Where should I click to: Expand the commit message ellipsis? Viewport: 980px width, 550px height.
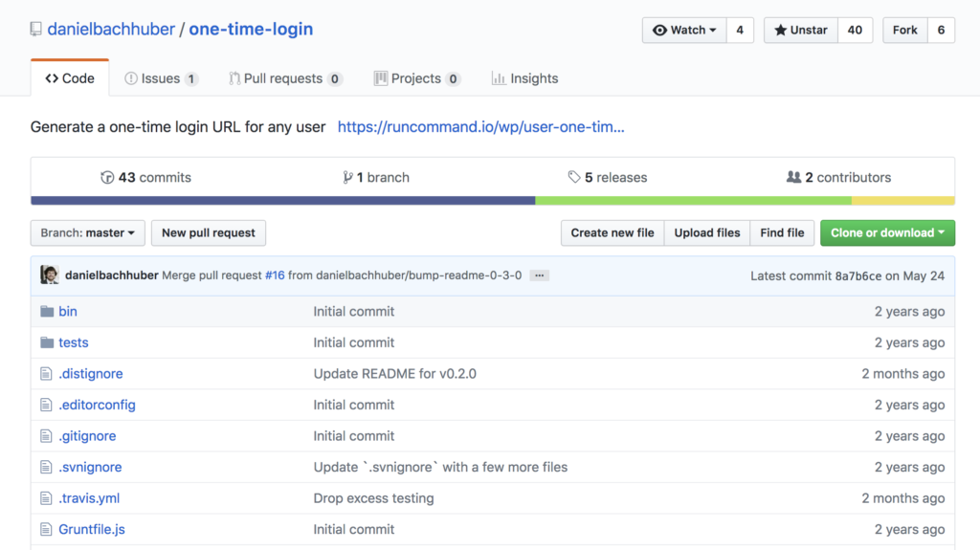pos(540,275)
